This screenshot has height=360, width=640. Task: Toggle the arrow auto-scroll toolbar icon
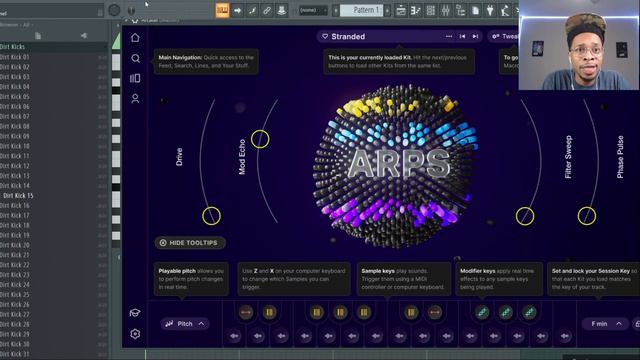pyautogui.click(x=238, y=10)
